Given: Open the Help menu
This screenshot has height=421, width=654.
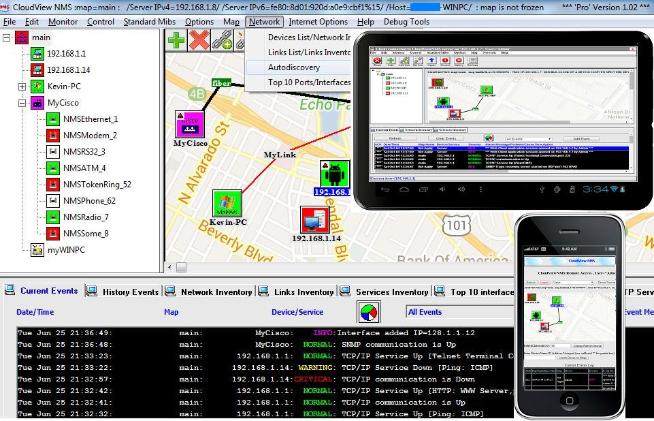Looking at the screenshot, I should point(365,22).
